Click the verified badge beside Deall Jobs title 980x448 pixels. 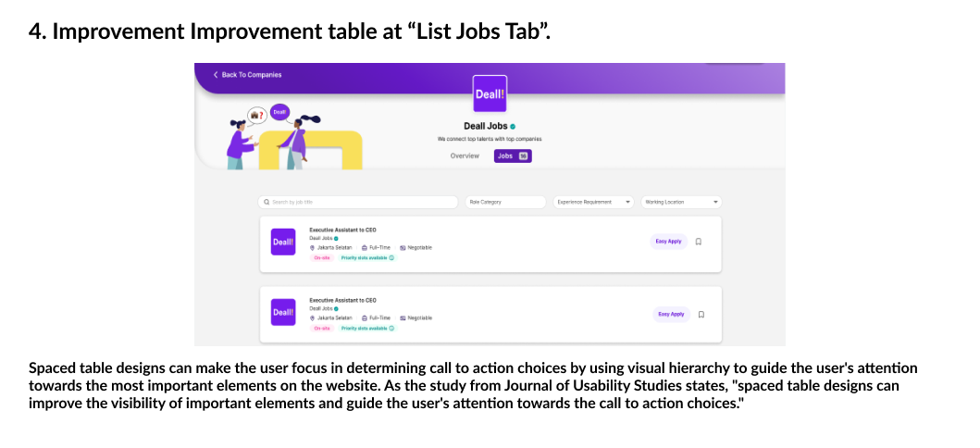pyautogui.click(x=513, y=127)
